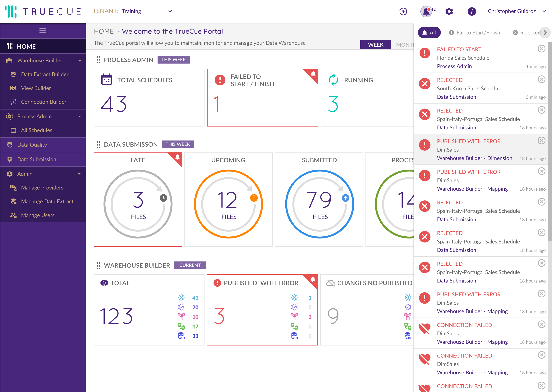
Task: Click the Running refresh arrows icon
Action: tap(333, 80)
